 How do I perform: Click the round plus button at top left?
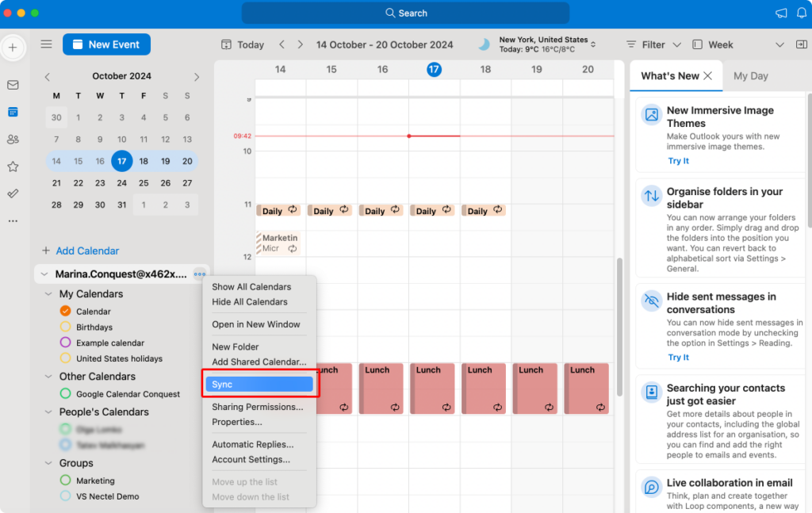tap(13, 48)
